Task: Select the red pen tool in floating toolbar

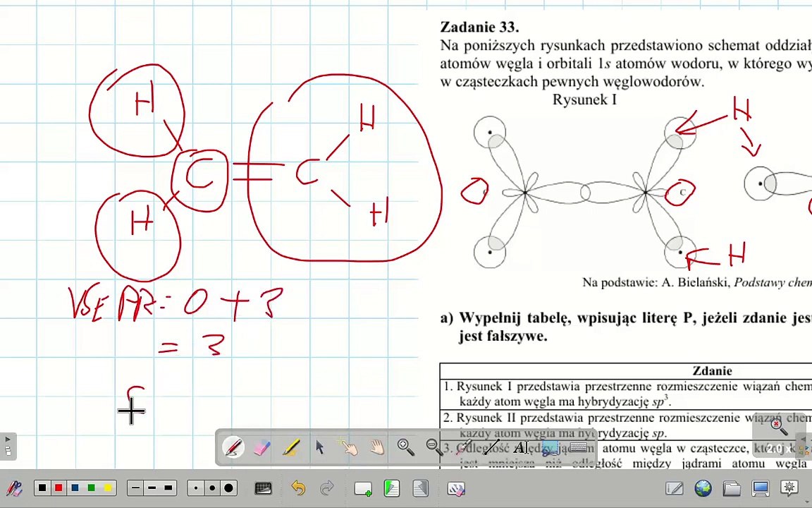Action: point(233,447)
